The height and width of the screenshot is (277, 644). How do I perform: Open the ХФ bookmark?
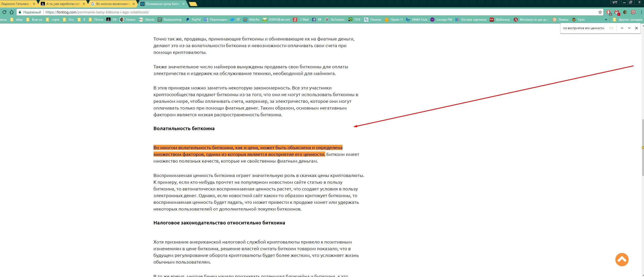coord(112,20)
